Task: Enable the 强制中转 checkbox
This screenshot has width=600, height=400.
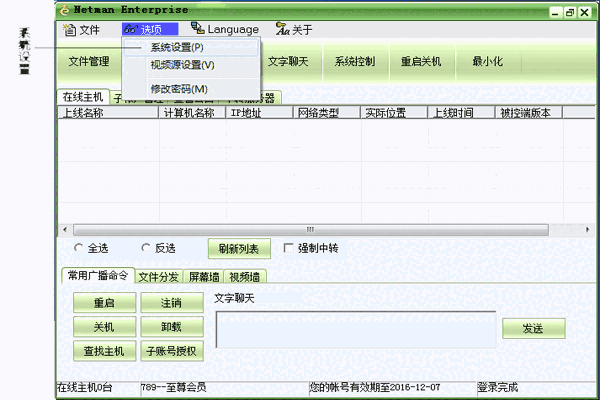Action: click(x=290, y=248)
